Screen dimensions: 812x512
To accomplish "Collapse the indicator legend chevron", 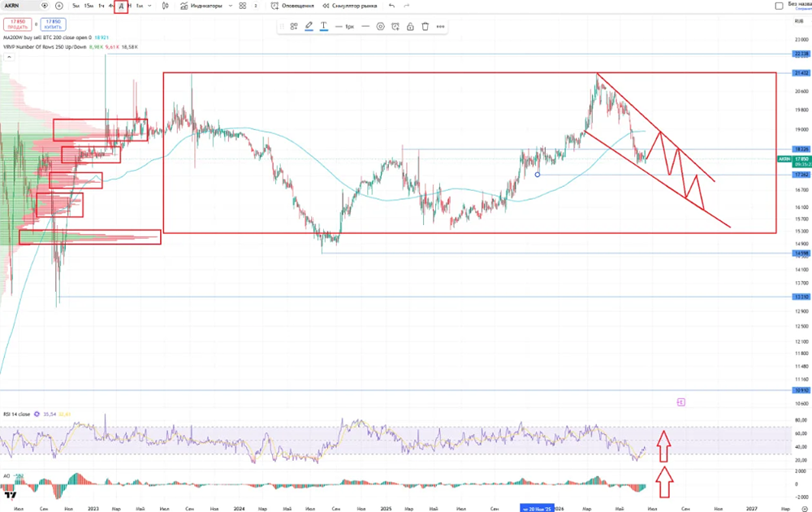I will (x=9, y=57).
